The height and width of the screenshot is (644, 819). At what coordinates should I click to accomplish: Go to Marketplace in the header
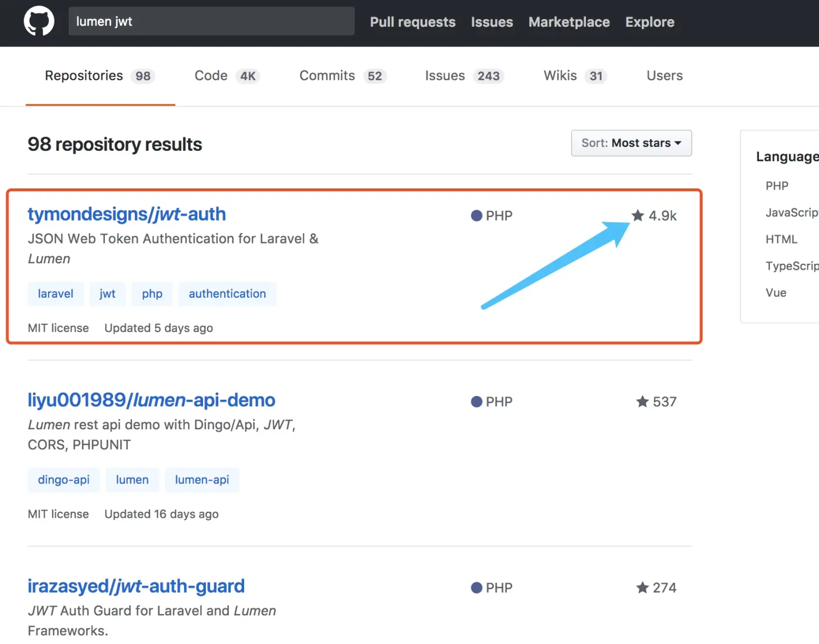click(x=569, y=22)
